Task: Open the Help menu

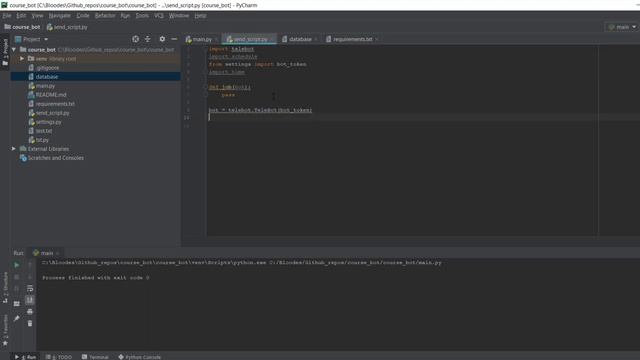Action: (200, 16)
